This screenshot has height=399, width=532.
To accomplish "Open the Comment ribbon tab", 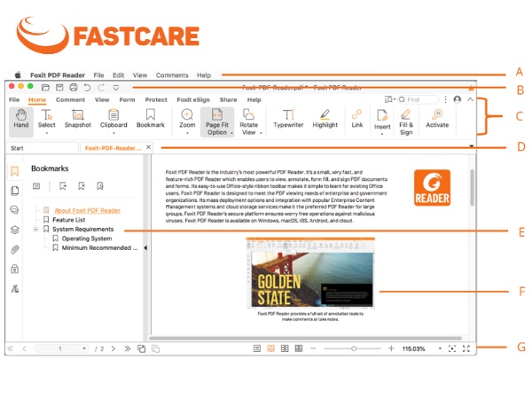I will tap(70, 99).
